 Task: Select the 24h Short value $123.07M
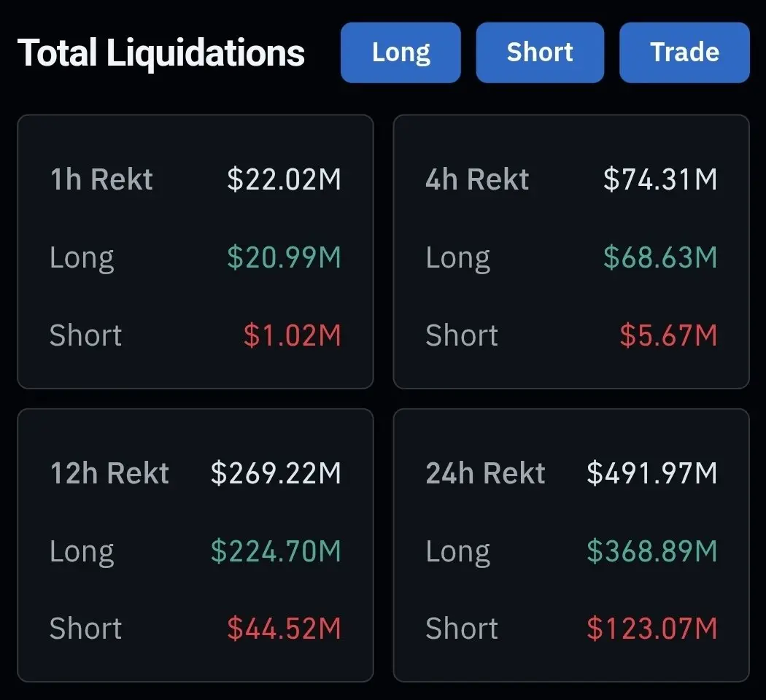pyautogui.click(x=651, y=629)
